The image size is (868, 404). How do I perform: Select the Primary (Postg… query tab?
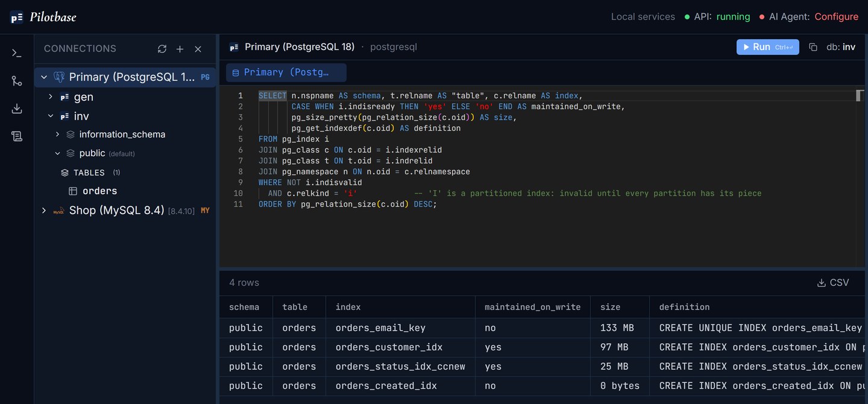click(x=286, y=72)
